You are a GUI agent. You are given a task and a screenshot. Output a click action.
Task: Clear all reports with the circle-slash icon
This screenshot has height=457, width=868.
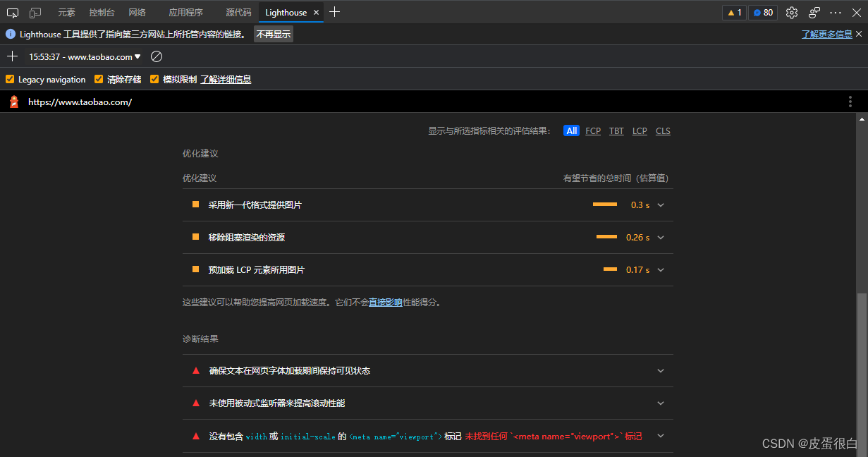click(157, 56)
